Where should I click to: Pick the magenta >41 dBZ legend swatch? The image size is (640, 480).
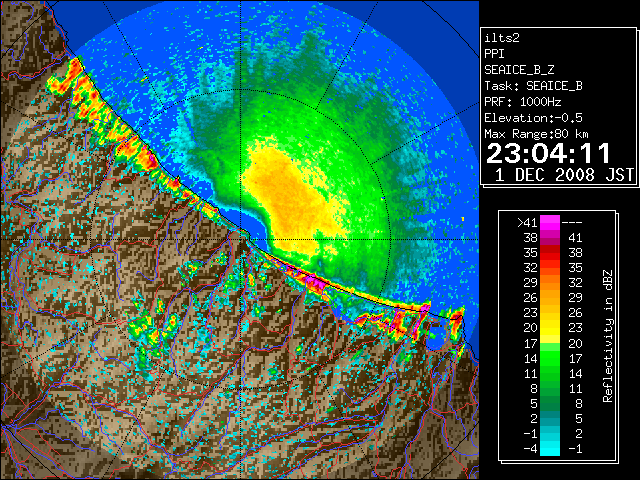point(550,222)
